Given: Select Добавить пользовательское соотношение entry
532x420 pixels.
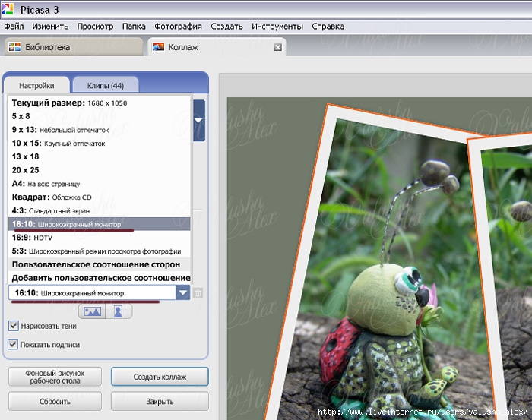Looking at the screenshot, I should pos(99,278).
